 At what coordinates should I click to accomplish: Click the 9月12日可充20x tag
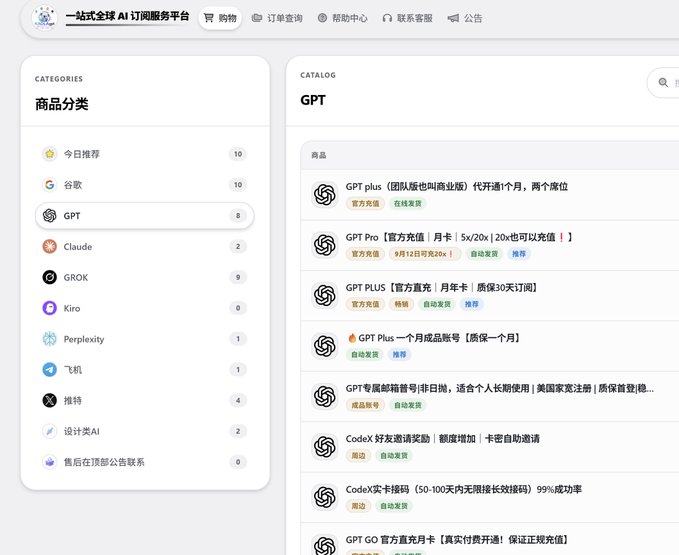click(424, 254)
